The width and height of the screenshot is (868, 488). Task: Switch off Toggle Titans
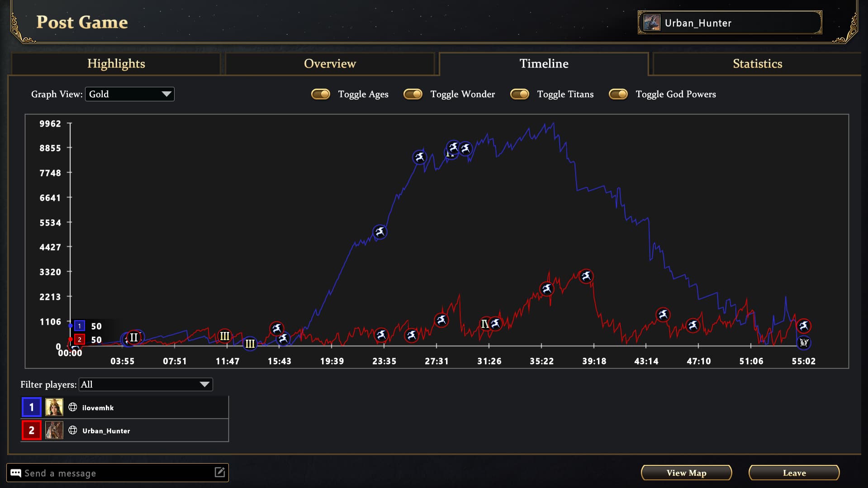point(520,94)
